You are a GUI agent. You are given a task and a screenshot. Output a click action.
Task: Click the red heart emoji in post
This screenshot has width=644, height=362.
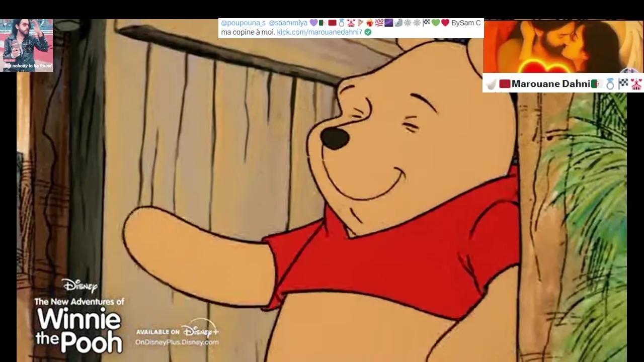click(445, 23)
